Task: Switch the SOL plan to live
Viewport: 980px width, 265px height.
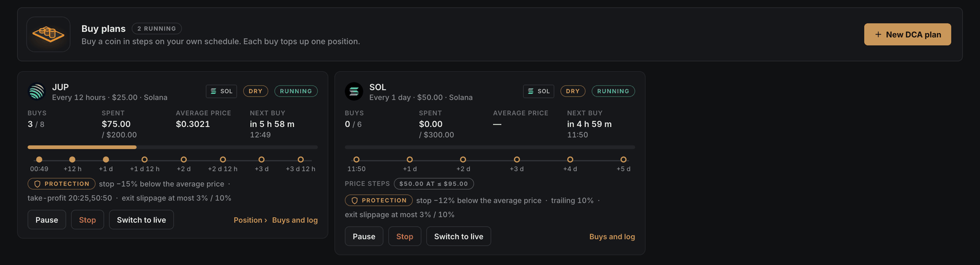Action: pos(459,236)
